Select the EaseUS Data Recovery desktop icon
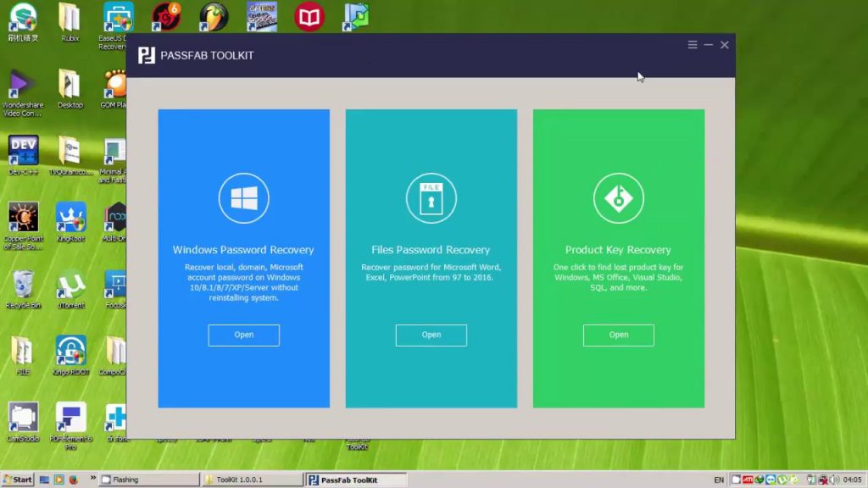 [114, 25]
